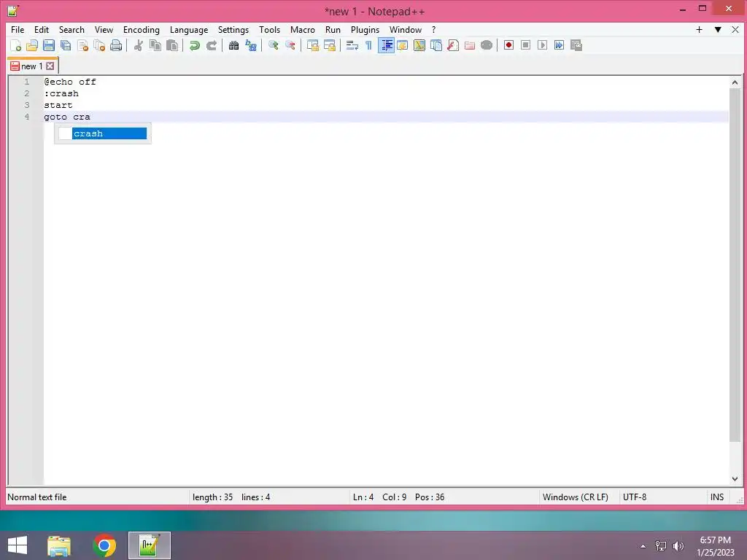The height and width of the screenshot is (560, 747).
Task: Open Function List toolbar icon
Action: point(453,46)
